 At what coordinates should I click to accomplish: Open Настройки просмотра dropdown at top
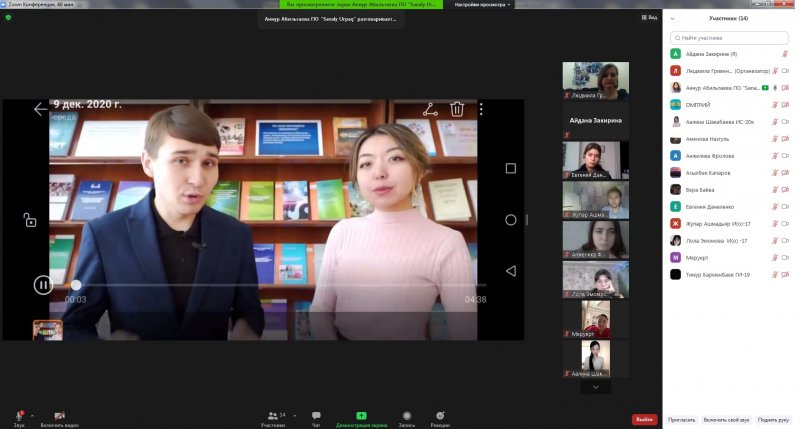pos(482,5)
